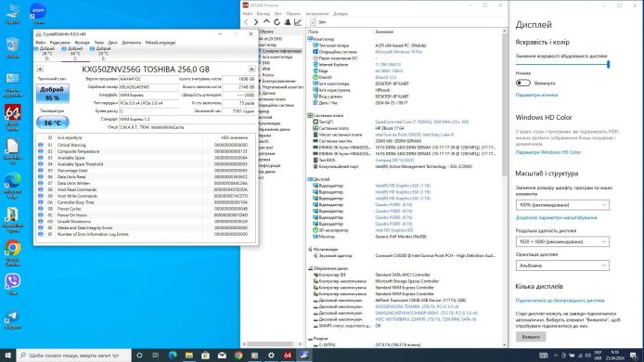This screenshot has width=644, height=362.
Task: Click Microsoft Windows 10 Pro link
Action: click(398, 52)
